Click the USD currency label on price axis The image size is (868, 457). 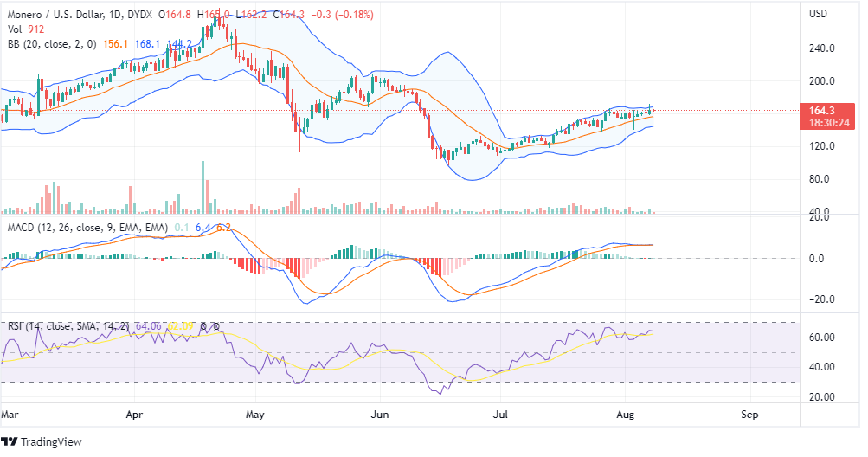(x=819, y=13)
